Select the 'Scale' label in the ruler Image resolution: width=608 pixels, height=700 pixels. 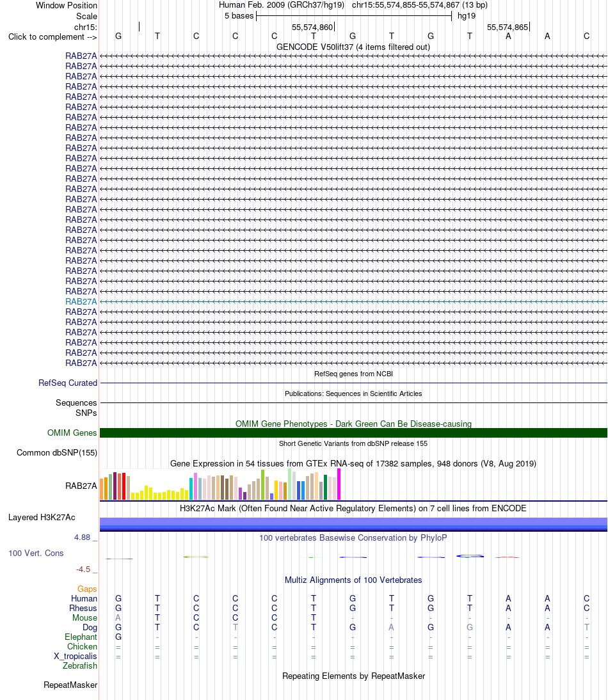tap(86, 16)
